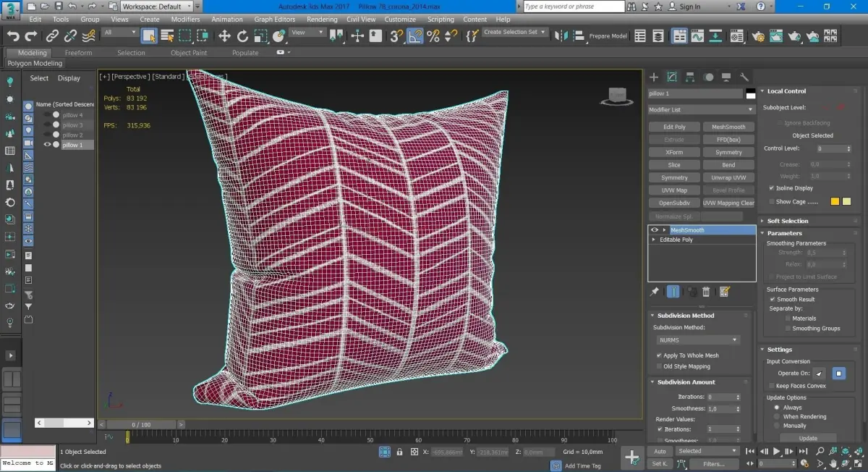868x472 pixels.
Task: Click the Bend modifier button
Action: tap(728, 165)
